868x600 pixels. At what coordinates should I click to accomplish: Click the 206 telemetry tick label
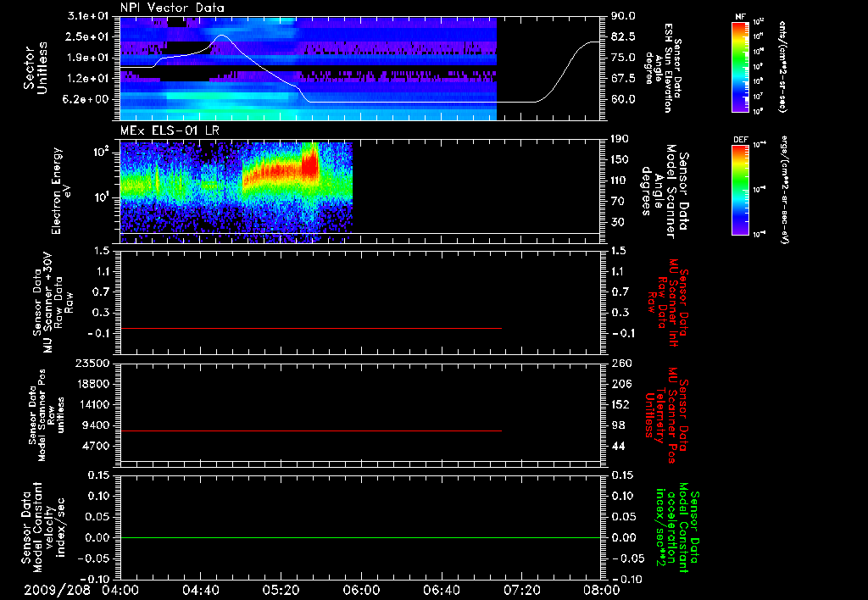pyautogui.click(x=621, y=384)
